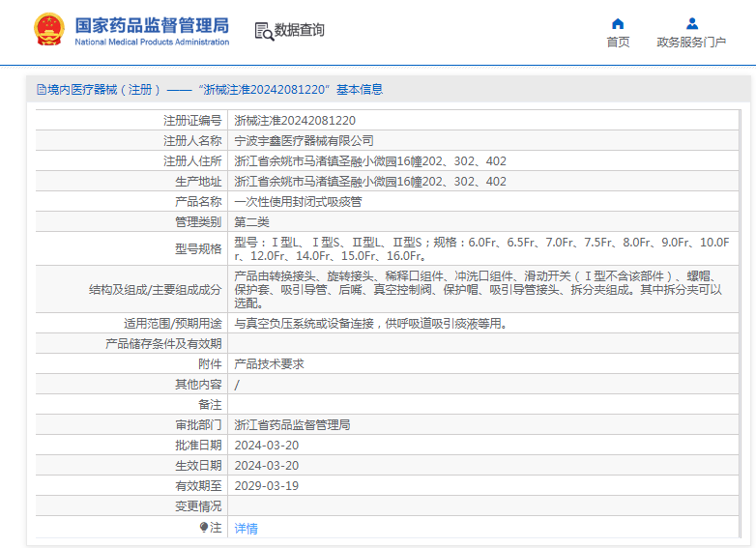Select registrant name 宁波宇鑫医疗器械有限公司
The width and height of the screenshot is (756, 548).
[304, 141]
